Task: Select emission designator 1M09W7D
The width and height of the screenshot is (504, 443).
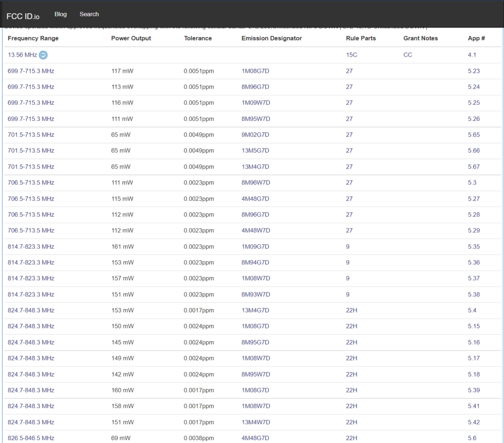Action: coord(255,103)
